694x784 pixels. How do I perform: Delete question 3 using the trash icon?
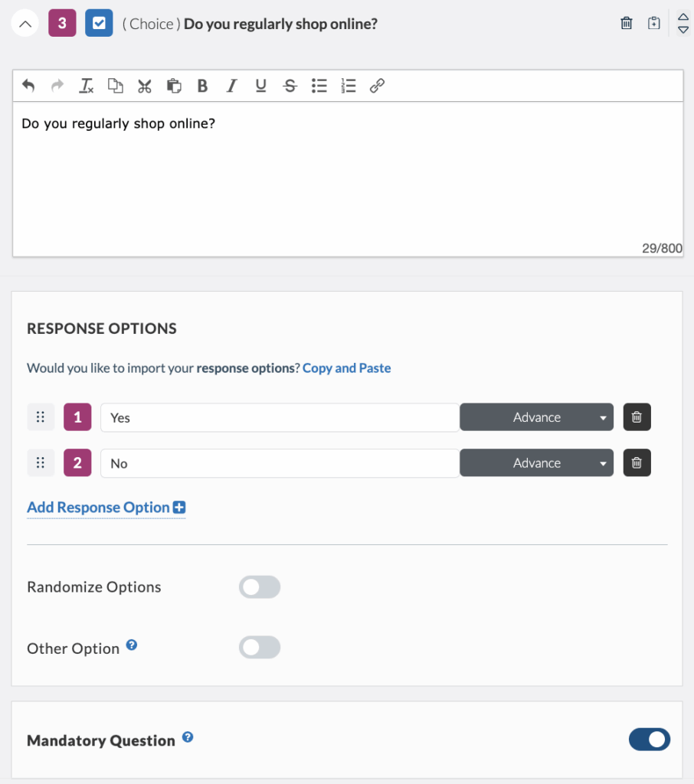click(626, 23)
